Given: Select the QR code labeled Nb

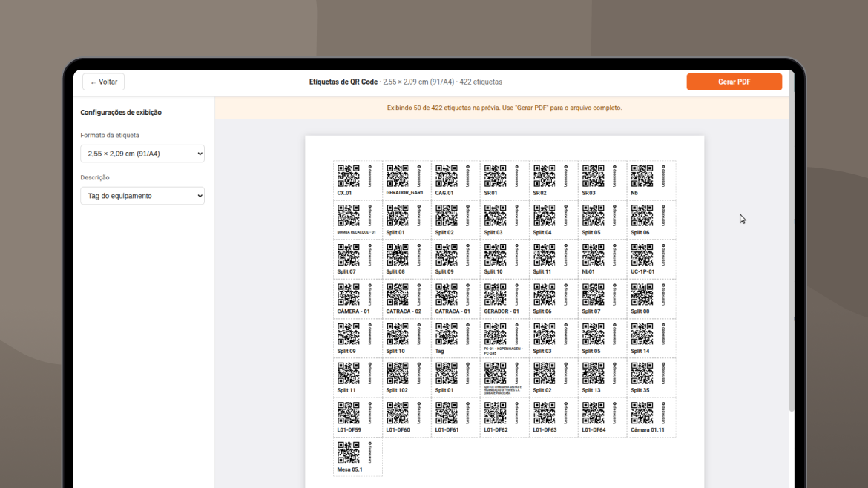Looking at the screenshot, I should [642, 176].
